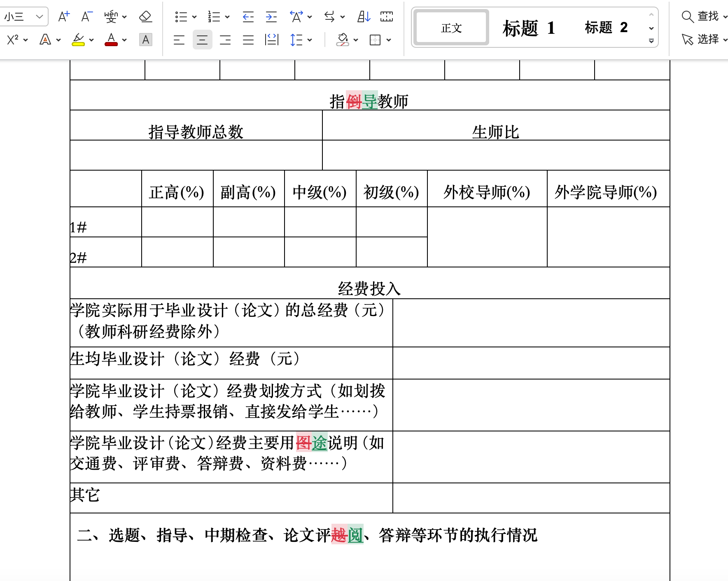Click the 1# row label
The image size is (728, 581).
tap(78, 227)
